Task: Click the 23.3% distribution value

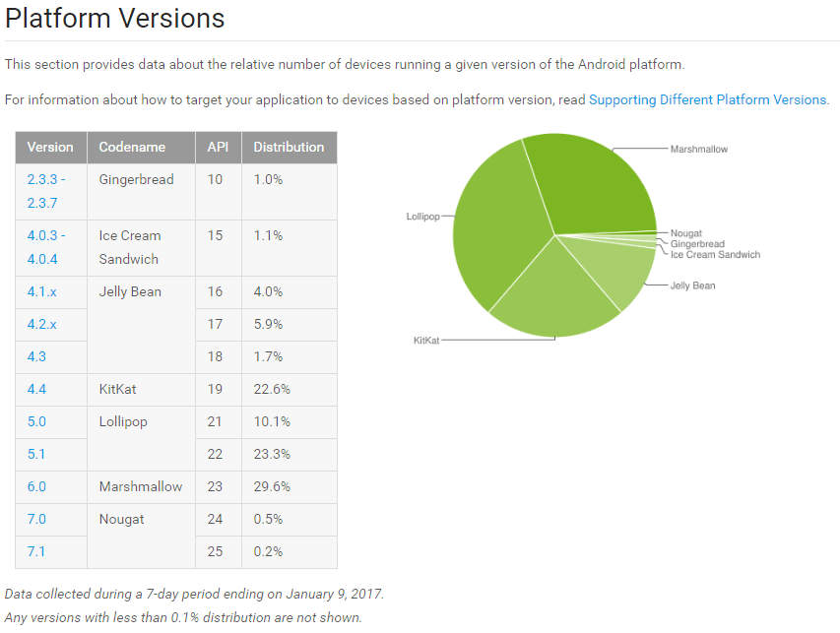Action: 272,454
